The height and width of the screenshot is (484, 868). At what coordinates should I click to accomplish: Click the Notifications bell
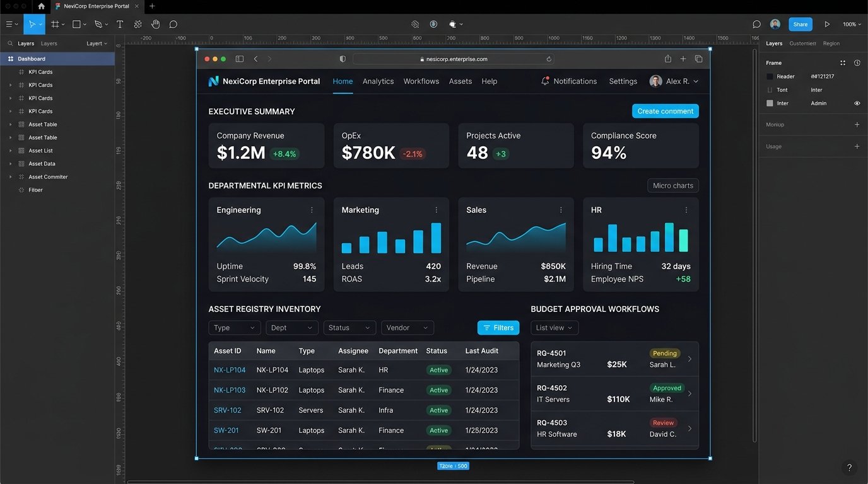[x=545, y=81]
